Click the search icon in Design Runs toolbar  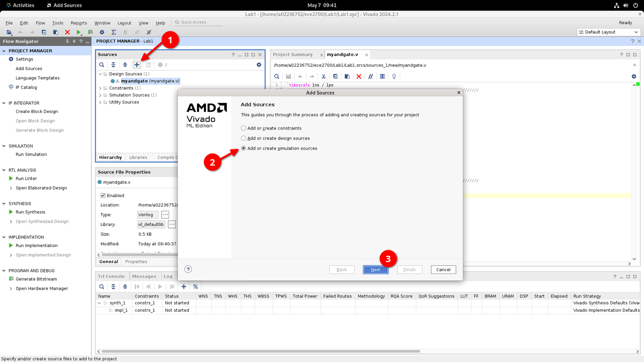(x=102, y=287)
